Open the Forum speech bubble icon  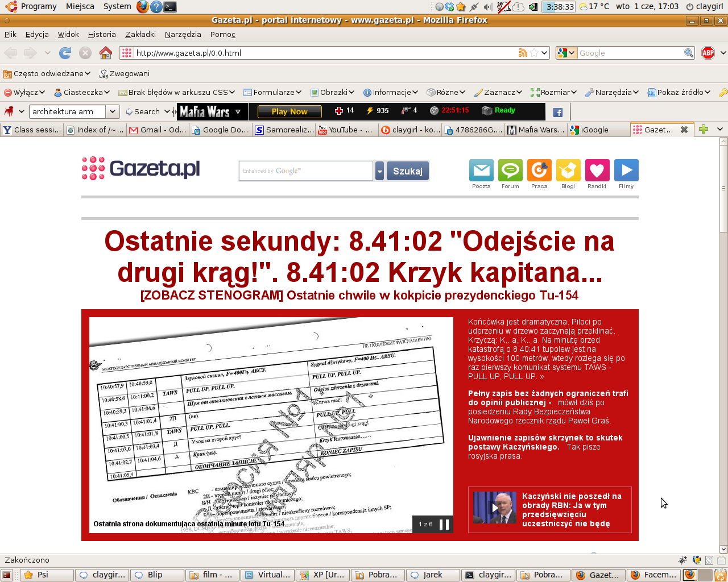tap(510, 171)
